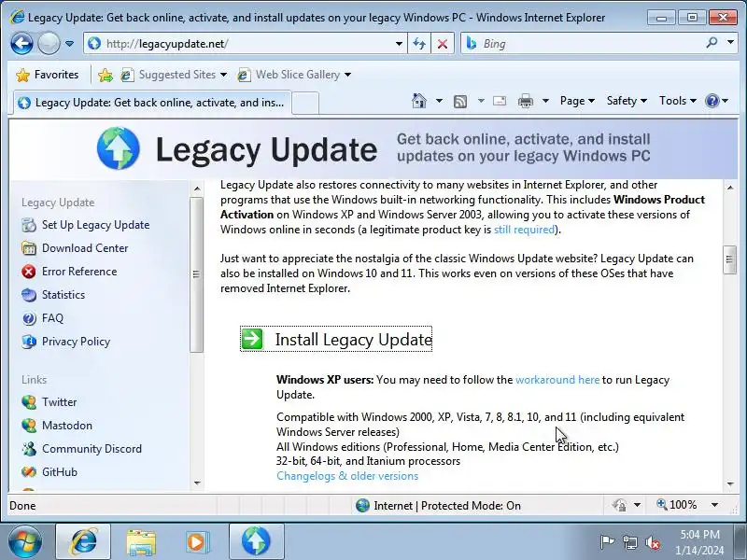
Task: Click the RSS feeds icon
Action: coord(460,101)
